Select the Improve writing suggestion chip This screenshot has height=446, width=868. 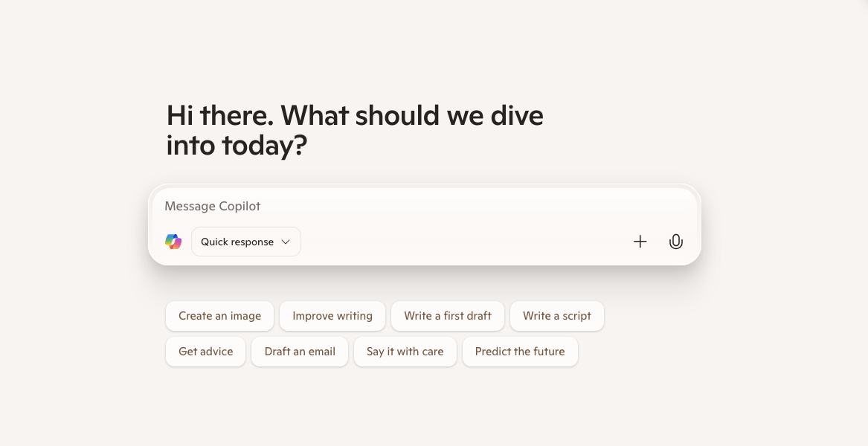[x=332, y=316]
